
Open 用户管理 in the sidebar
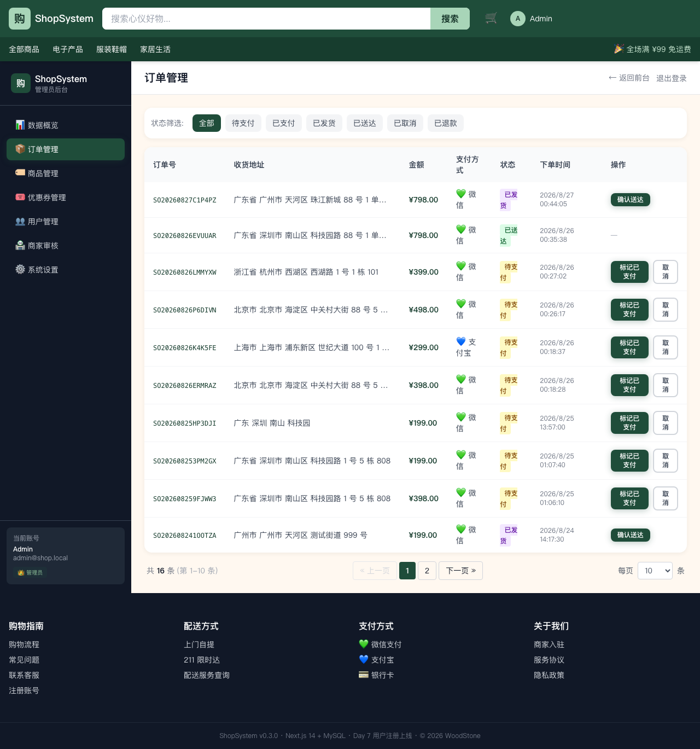(x=66, y=222)
